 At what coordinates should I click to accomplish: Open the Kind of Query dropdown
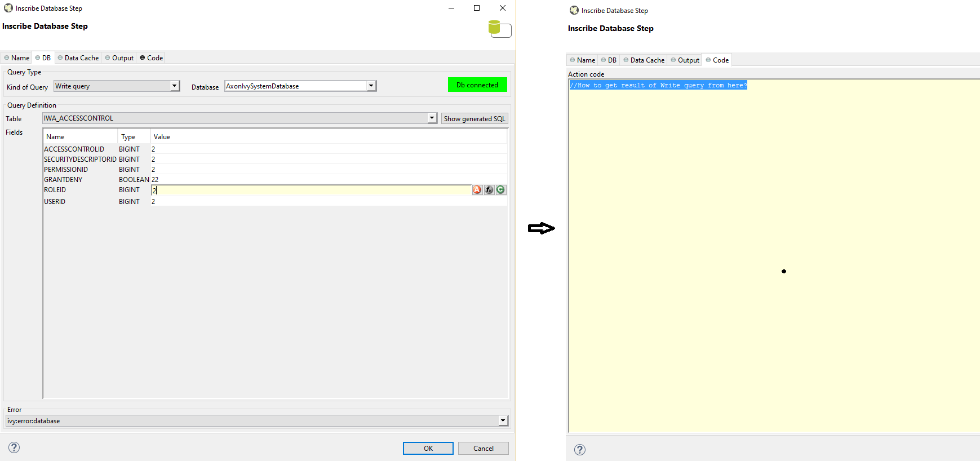click(x=175, y=86)
